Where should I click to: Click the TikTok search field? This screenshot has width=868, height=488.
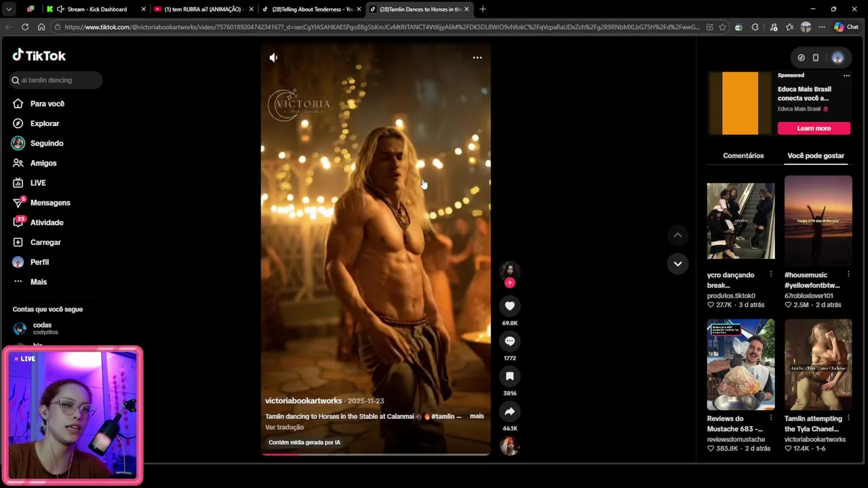click(56, 80)
